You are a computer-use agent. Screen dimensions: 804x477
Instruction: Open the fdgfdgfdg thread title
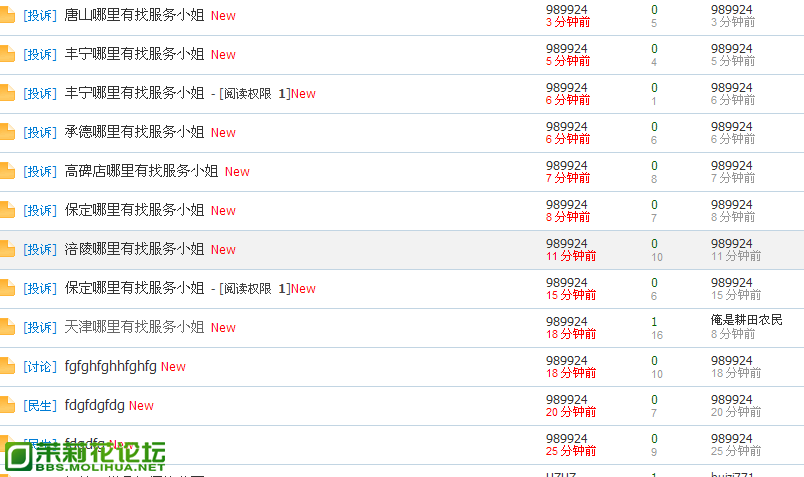click(94, 405)
